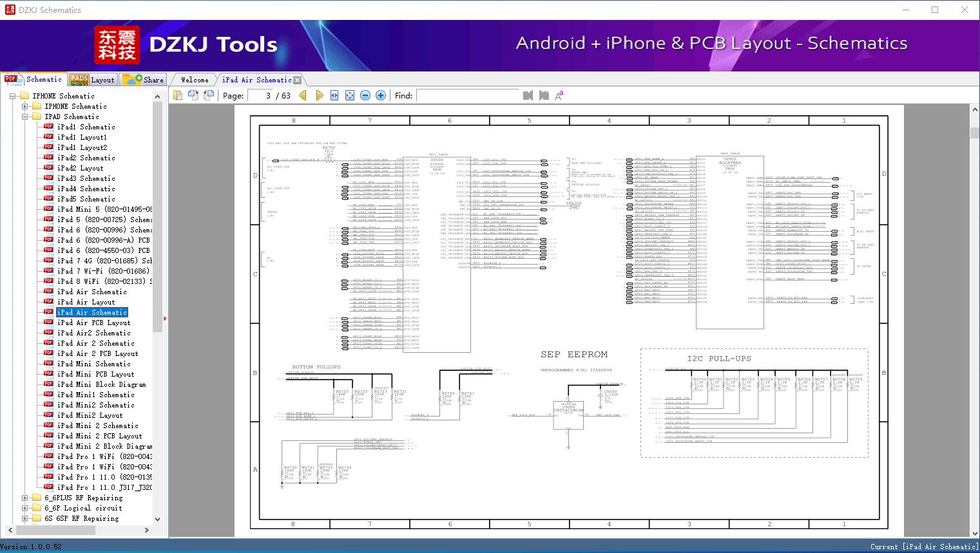
Task: Expand the 6_6PLUS RF Repairing folder
Action: (x=24, y=497)
